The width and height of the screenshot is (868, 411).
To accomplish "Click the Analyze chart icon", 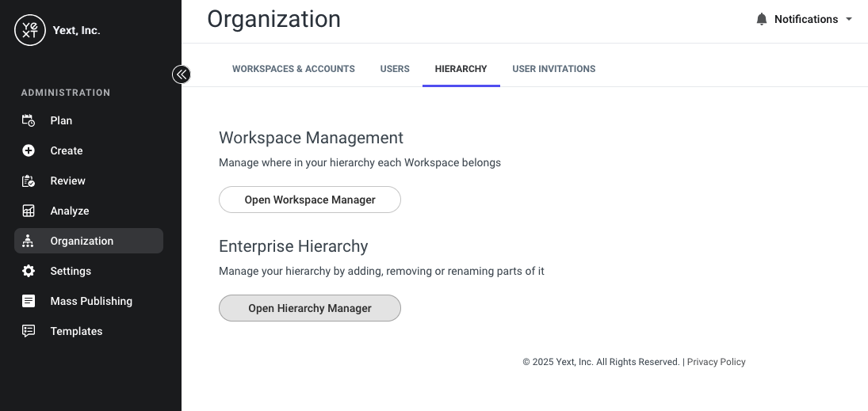I will coord(29,211).
